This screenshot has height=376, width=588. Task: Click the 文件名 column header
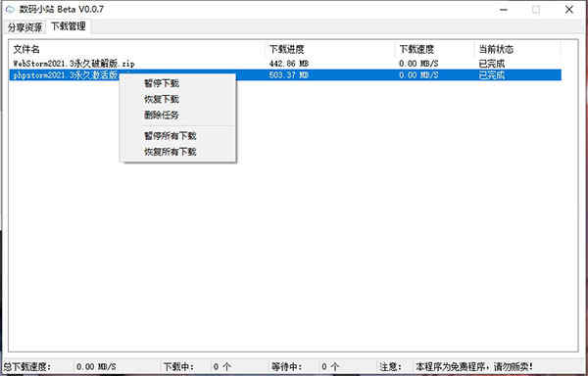click(26, 49)
